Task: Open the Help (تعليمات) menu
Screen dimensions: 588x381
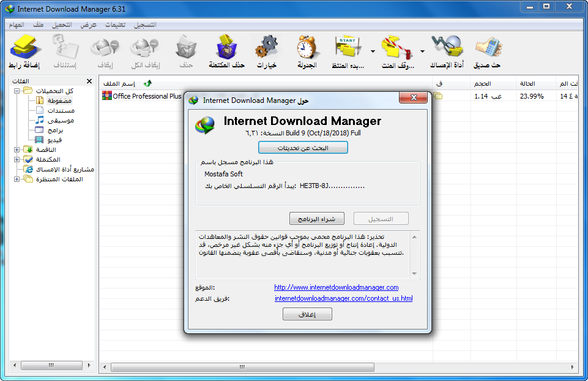Action: click(115, 25)
